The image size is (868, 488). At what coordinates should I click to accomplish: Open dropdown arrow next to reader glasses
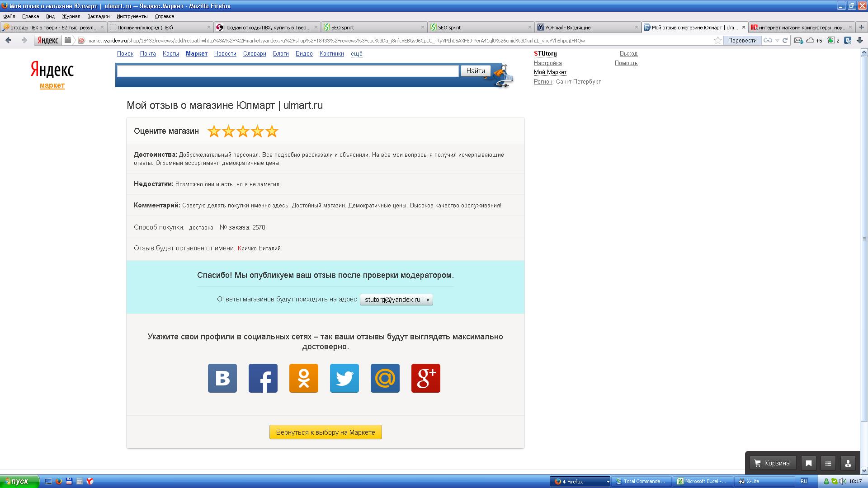(777, 40)
